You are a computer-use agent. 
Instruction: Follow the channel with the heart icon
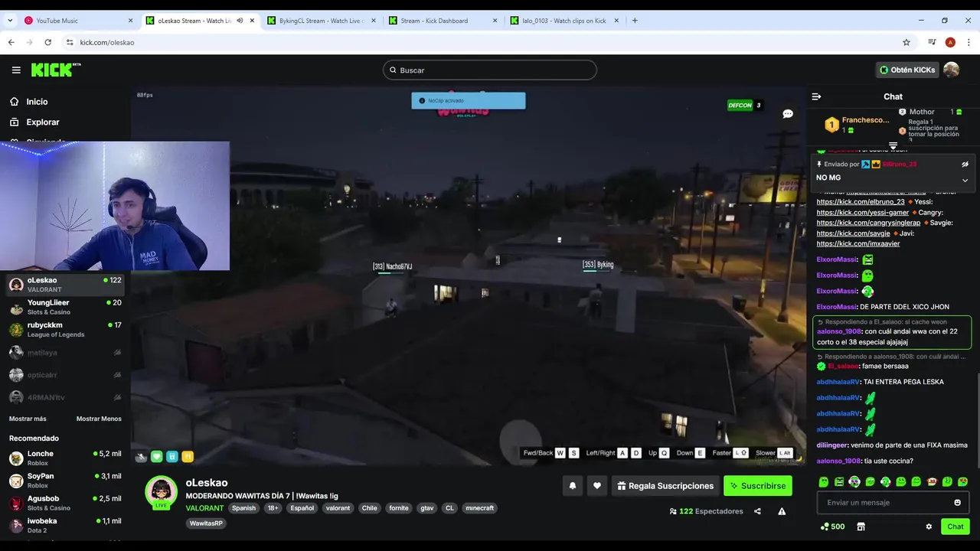pos(597,486)
